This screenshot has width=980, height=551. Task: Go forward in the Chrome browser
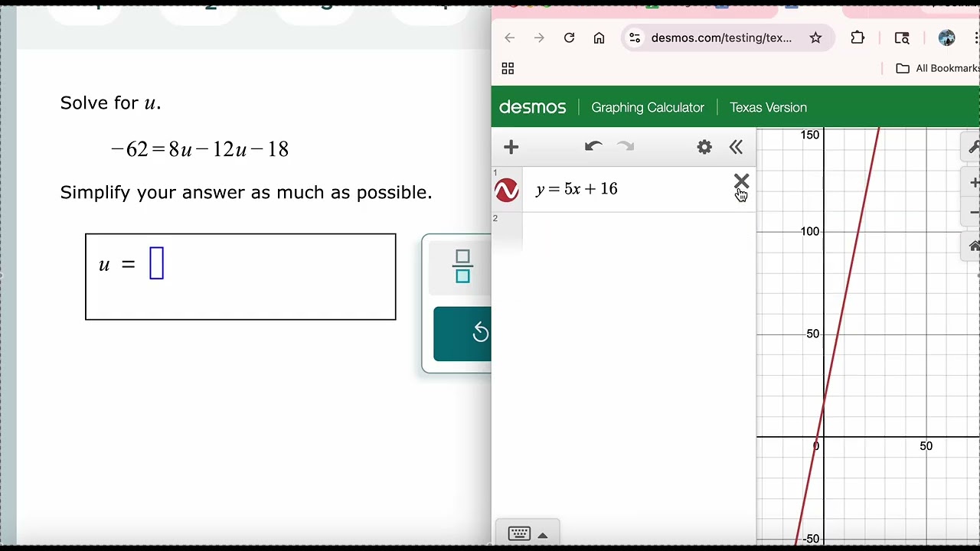[539, 37]
